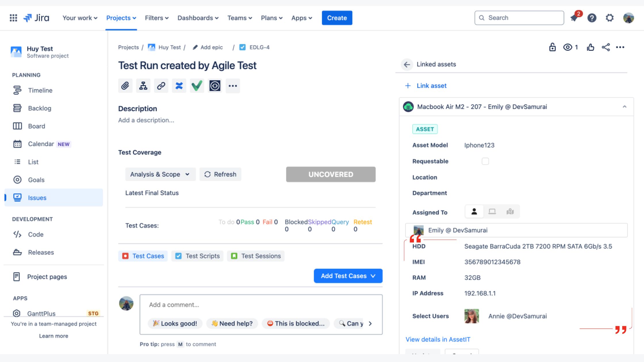Toggle the Requestable checkbox for asset
Viewport: 644px width, 362px height.
pyautogui.click(x=485, y=160)
